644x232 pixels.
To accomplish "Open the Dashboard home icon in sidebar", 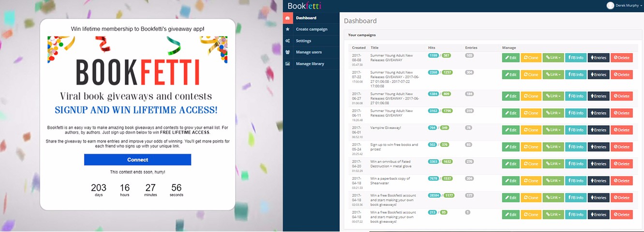I will click(x=288, y=18).
